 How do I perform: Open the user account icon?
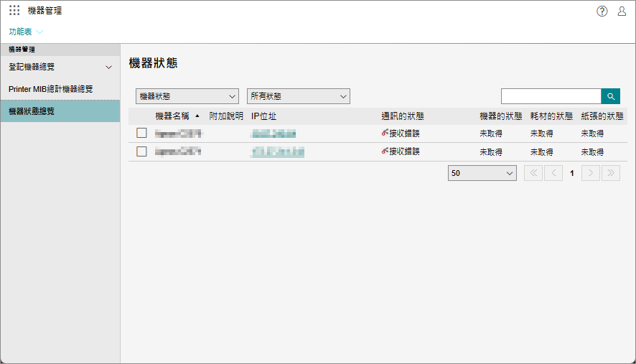[x=622, y=11]
